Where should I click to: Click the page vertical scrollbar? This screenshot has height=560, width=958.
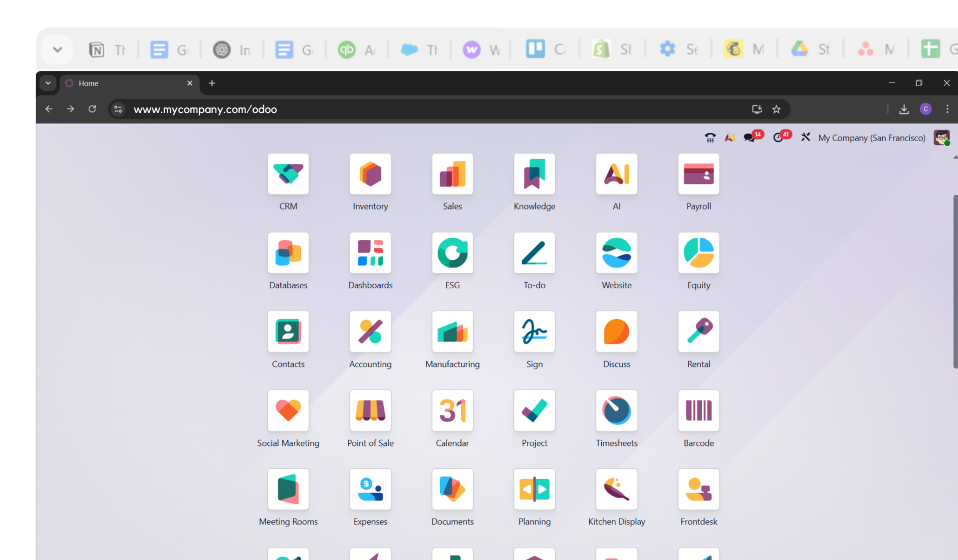pos(955,282)
